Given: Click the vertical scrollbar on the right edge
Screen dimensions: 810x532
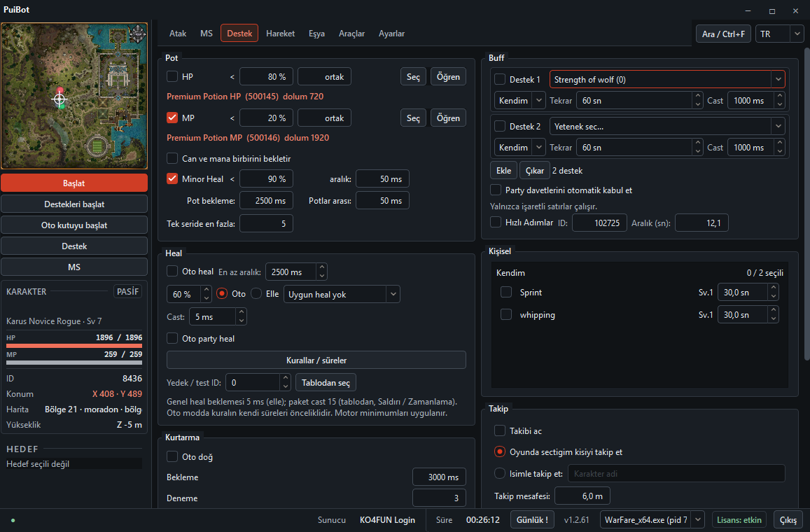Looking at the screenshot, I should (x=807, y=204).
